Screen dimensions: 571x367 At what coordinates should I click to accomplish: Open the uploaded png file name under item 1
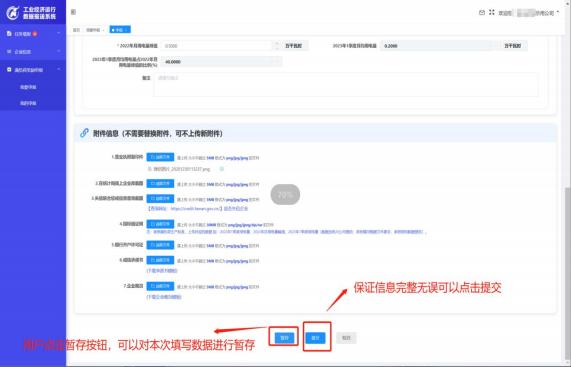[181, 169]
